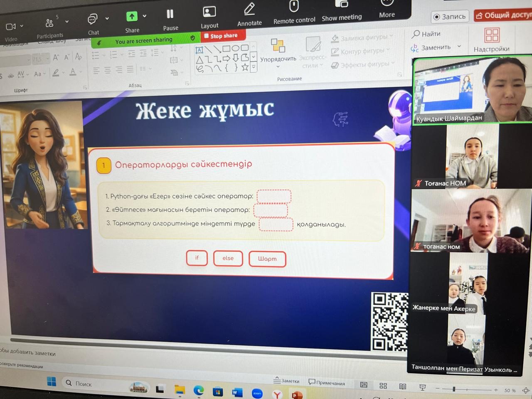Click the red Stop share button
The width and height of the screenshot is (532, 399).
coord(220,36)
